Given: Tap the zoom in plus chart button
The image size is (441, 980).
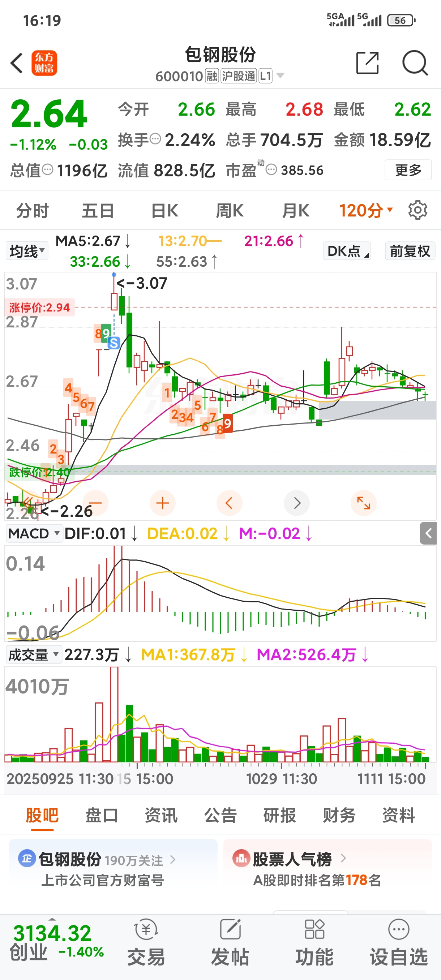Looking at the screenshot, I should point(163,503).
